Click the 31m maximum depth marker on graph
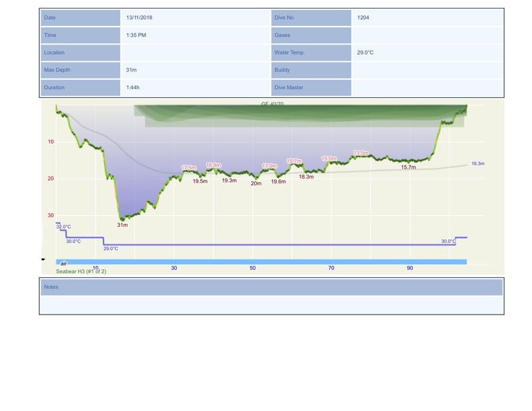The image size is (532, 411). click(x=122, y=225)
